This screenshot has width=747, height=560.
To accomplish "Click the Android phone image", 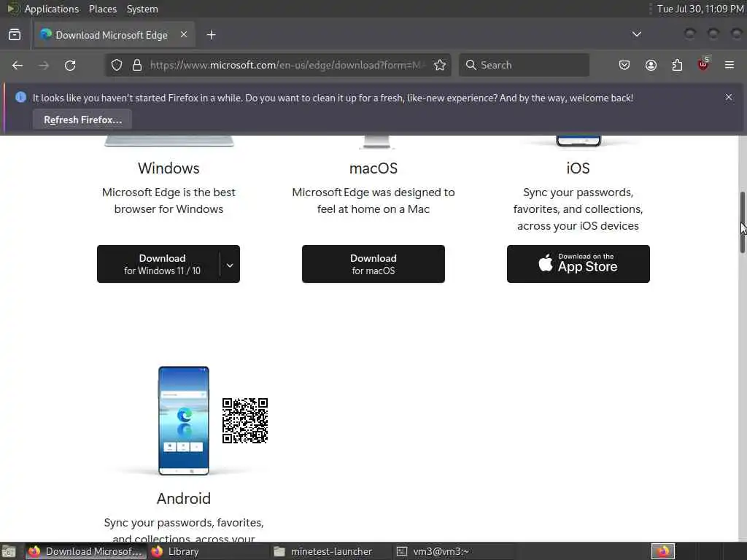I will click(x=183, y=421).
